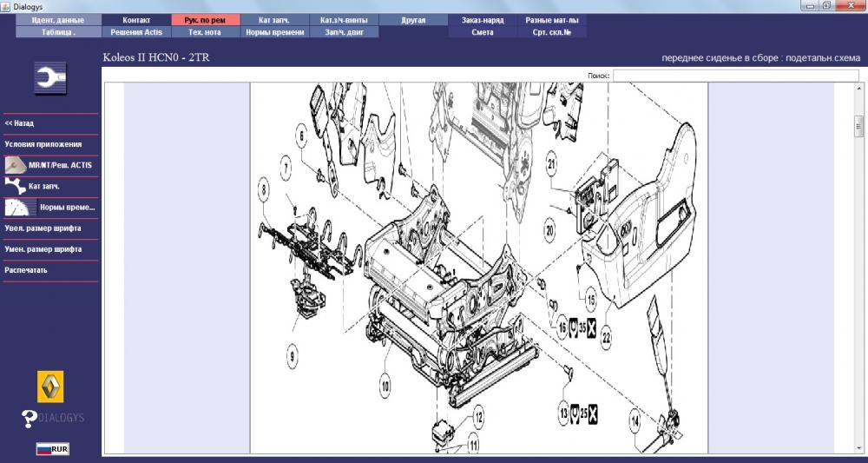
Task: Click the wrench repair icon
Action: pos(50,77)
